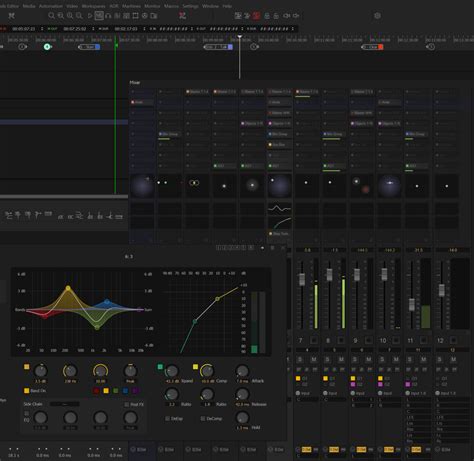
Task: Click the headphones icon in the top toolbar
Action: 108,16
